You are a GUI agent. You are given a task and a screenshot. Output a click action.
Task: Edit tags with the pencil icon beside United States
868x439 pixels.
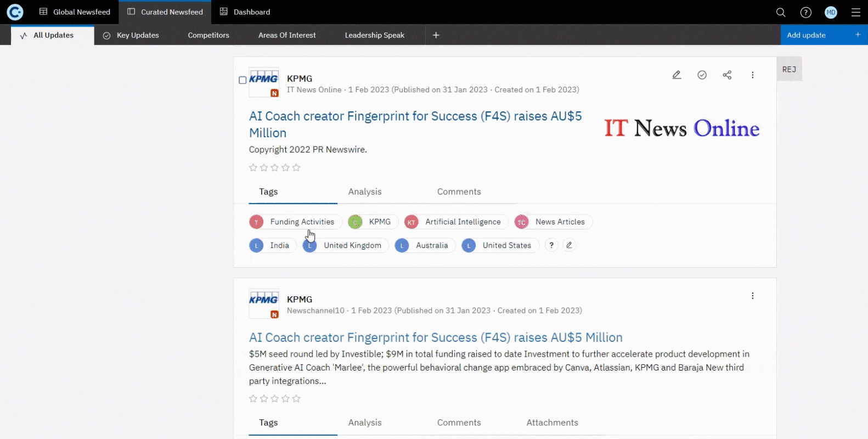click(570, 245)
